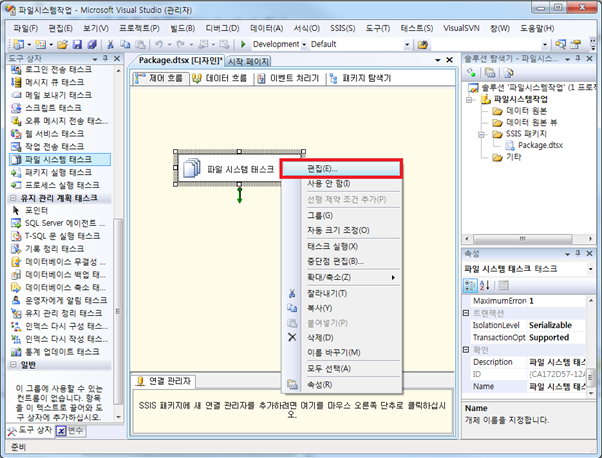Screen dimensions: 602x458
Task: Click the green Start Debugging arrow
Action: coord(243,45)
